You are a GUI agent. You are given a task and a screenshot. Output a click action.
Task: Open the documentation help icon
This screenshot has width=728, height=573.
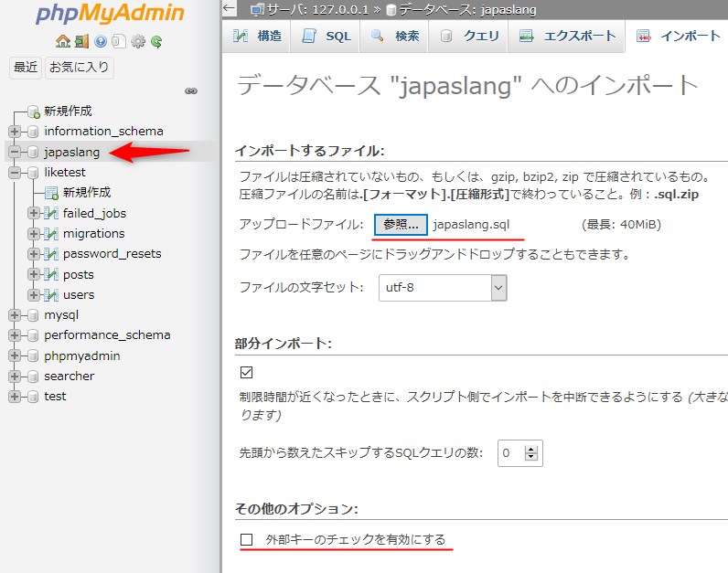[x=101, y=41]
